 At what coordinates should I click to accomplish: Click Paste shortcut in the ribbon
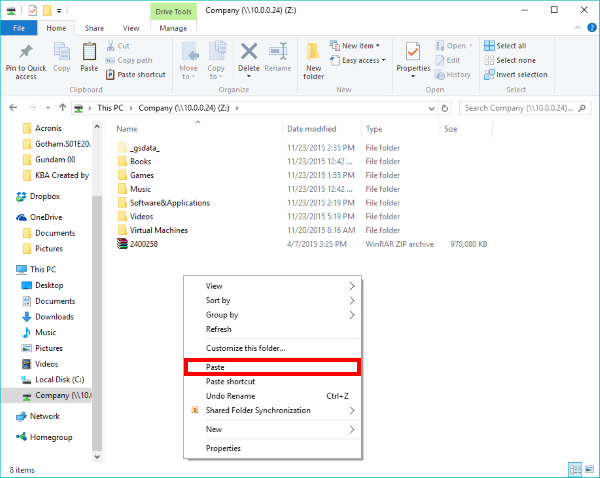(x=136, y=75)
